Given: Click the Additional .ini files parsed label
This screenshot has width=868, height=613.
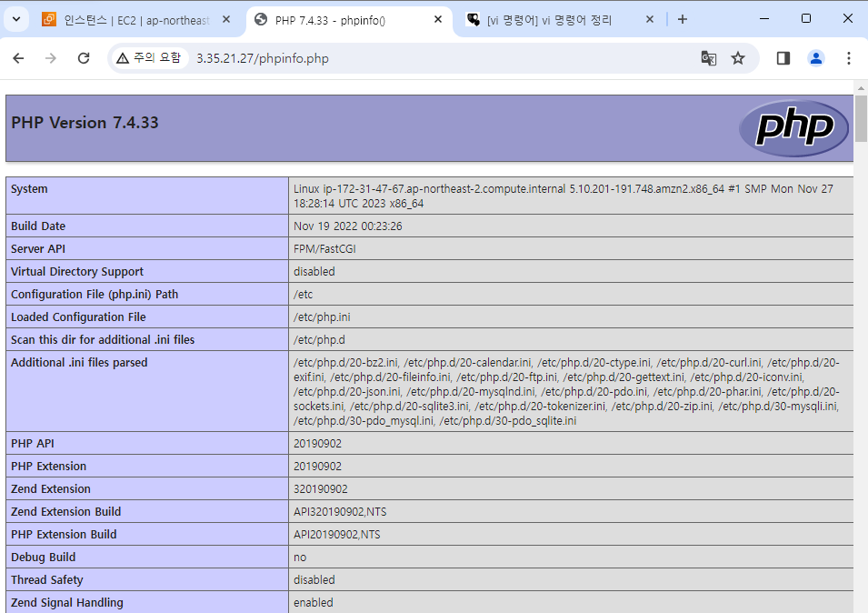Looking at the screenshot, I should 79,362.
